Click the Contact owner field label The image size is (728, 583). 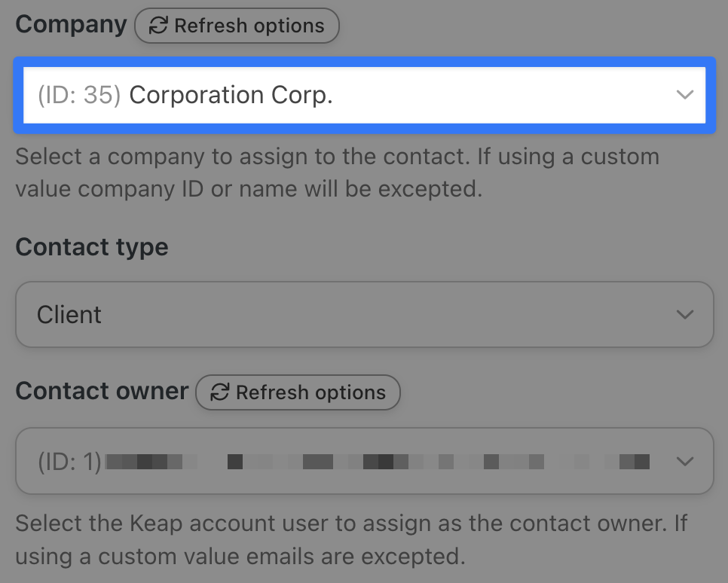pyautogui.click(x=102, y=391)
